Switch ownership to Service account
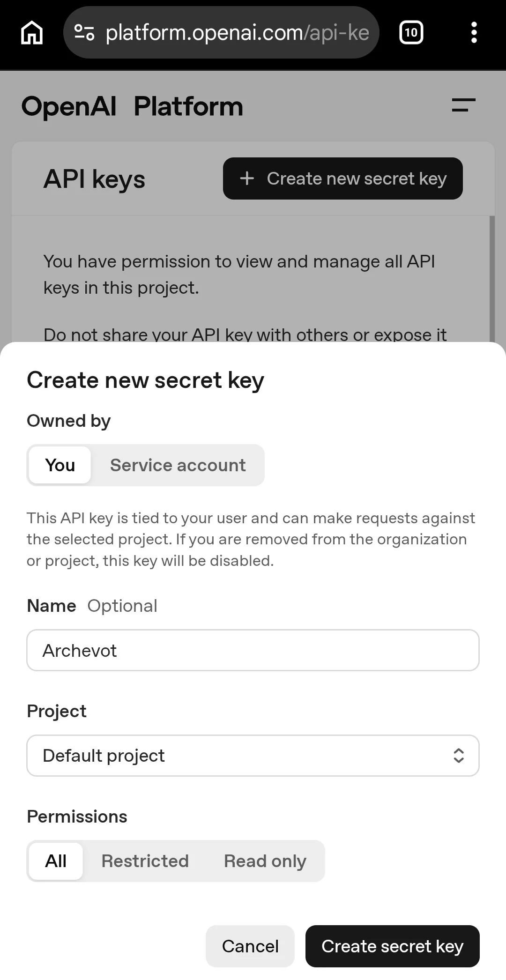This screenshot has height=980, width=506. click(x=177, y=465)
